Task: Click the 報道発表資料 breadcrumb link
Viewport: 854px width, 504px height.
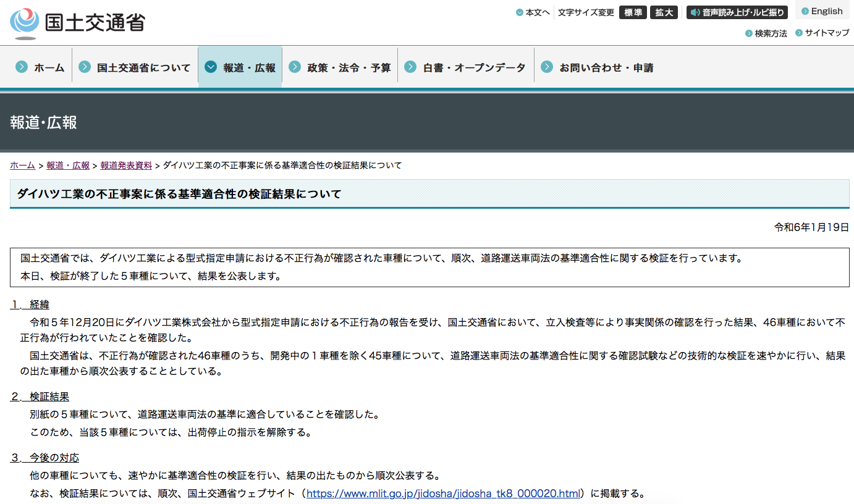Action: pos(126,166)
